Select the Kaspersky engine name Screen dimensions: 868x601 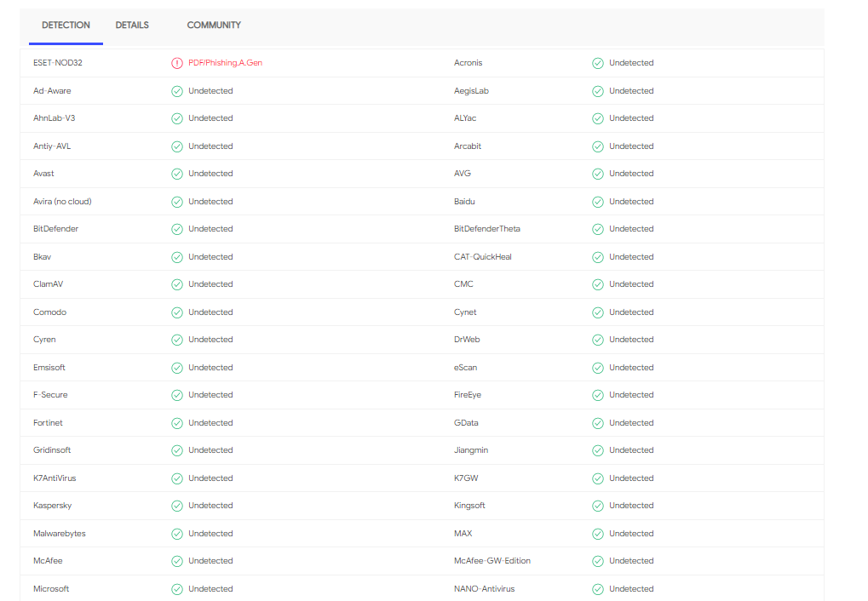[x=53, y=506]
